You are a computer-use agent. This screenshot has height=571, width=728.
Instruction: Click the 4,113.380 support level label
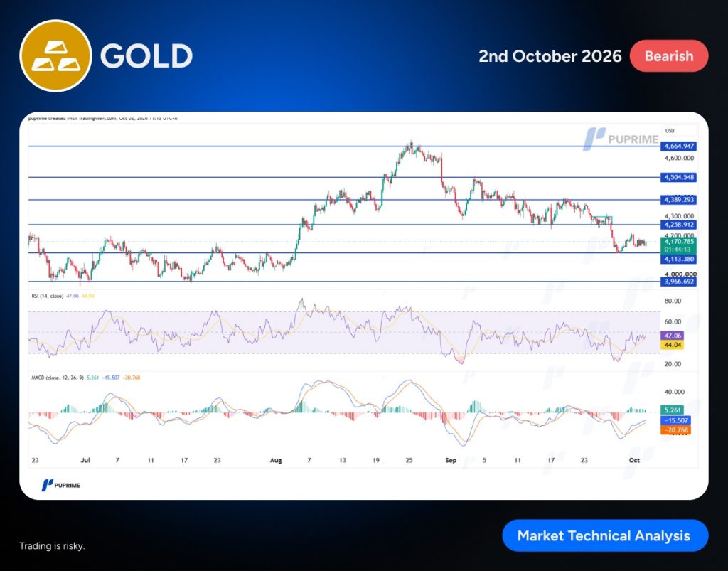tap(679, 259)
